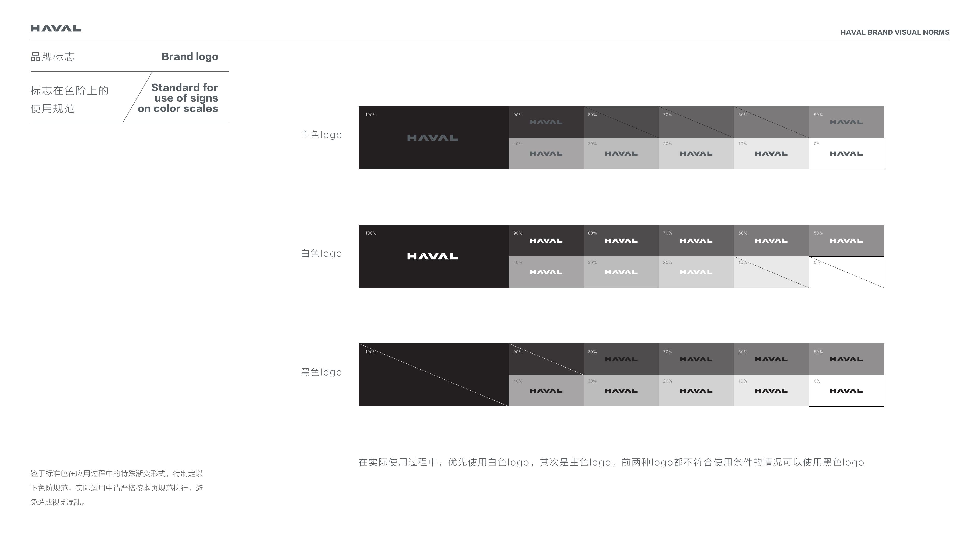Click the white HAVAL logo on the 90% swatch, 白色logo row
The image size is (980, 551).
point(546,241)
